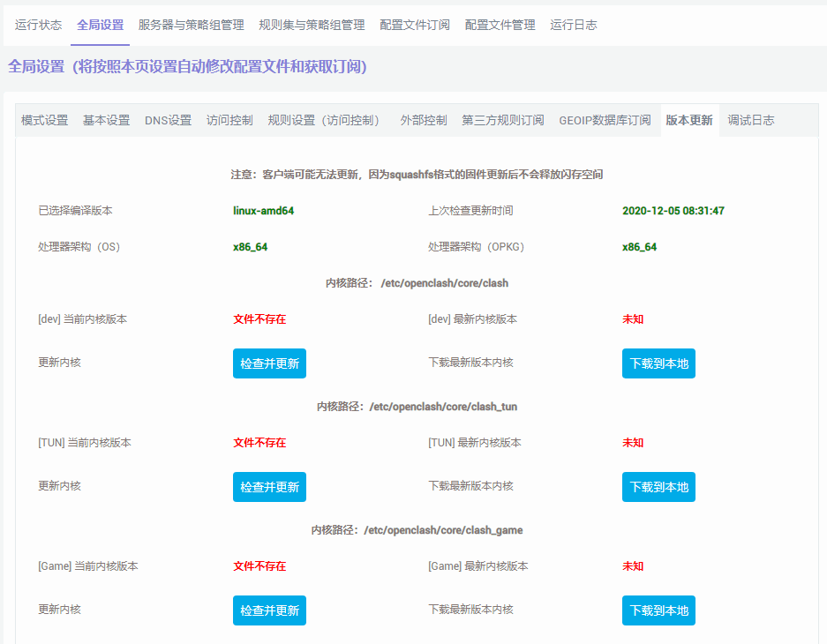This screenshot has width=827, height=644.
Task: Open the 调试日志 sub-tab
Action: [750, 120]
